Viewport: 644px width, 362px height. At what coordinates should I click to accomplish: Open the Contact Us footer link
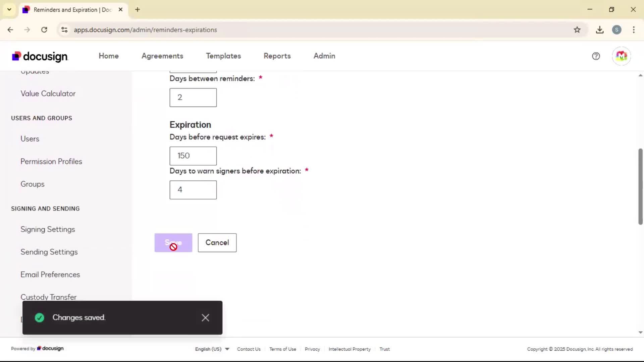[x=249, y=349]
